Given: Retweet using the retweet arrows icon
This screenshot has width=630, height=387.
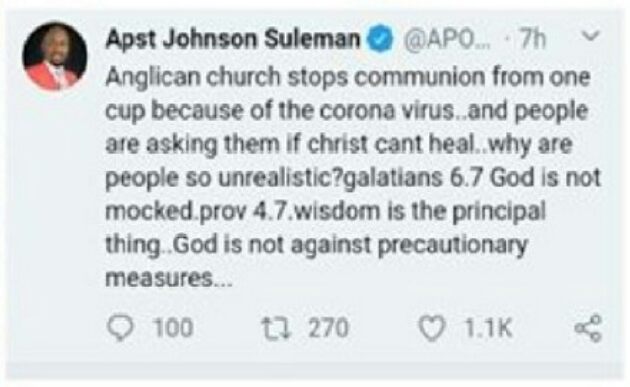Looking at the screenshot, I should tap(276, 328).
